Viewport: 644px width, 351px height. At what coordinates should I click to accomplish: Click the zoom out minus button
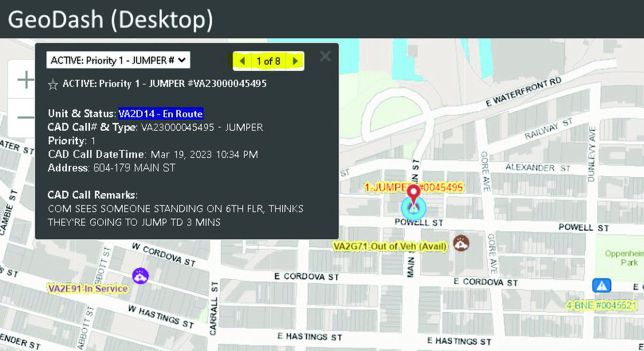click(x=26, y=117)
